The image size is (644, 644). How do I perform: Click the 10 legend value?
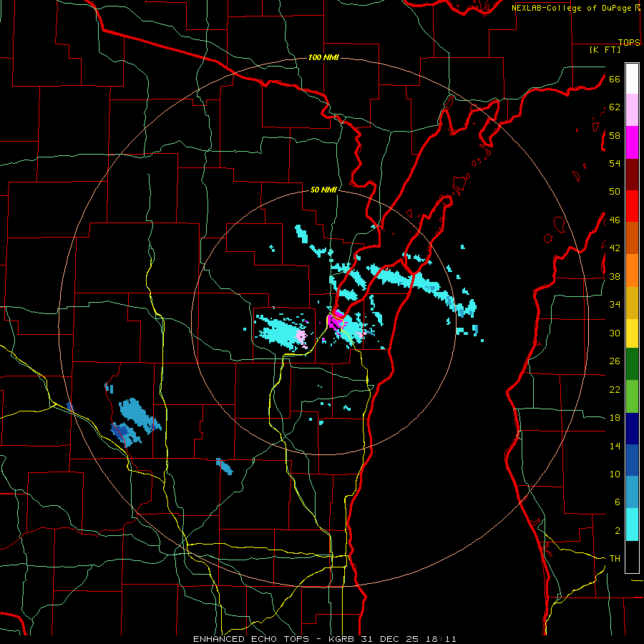point(615,474)
